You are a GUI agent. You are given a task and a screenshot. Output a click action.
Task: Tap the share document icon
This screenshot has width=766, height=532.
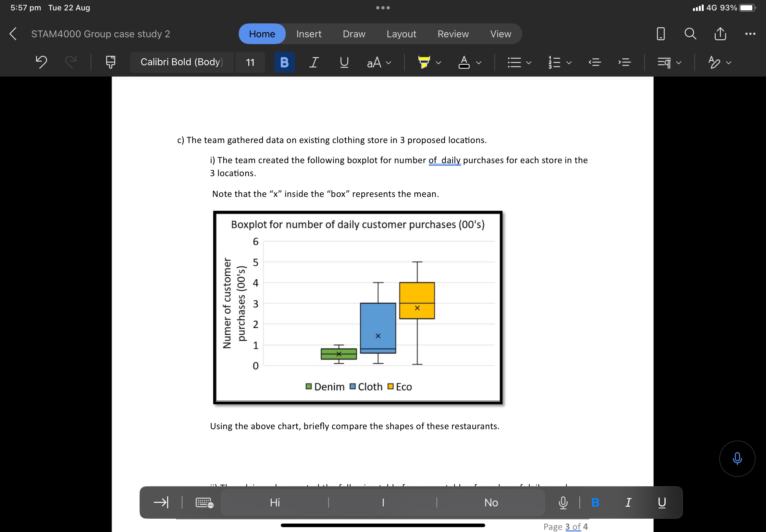[x=720, y=34]
